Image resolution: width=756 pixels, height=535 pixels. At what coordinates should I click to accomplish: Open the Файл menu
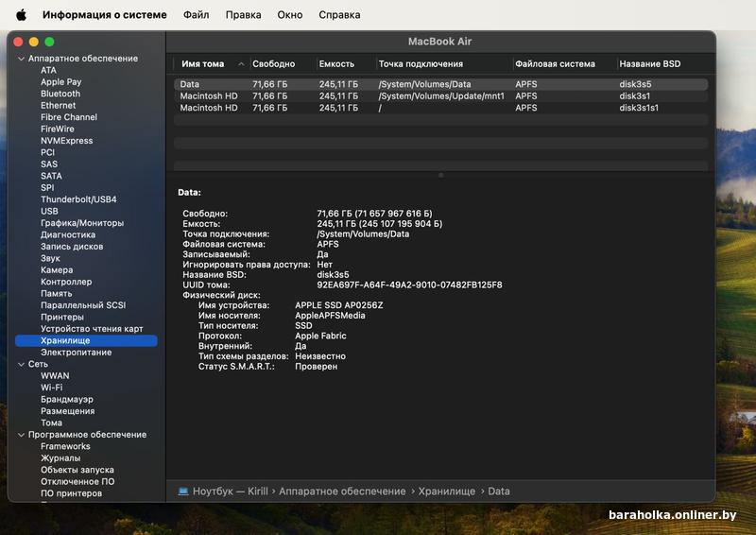197,15
